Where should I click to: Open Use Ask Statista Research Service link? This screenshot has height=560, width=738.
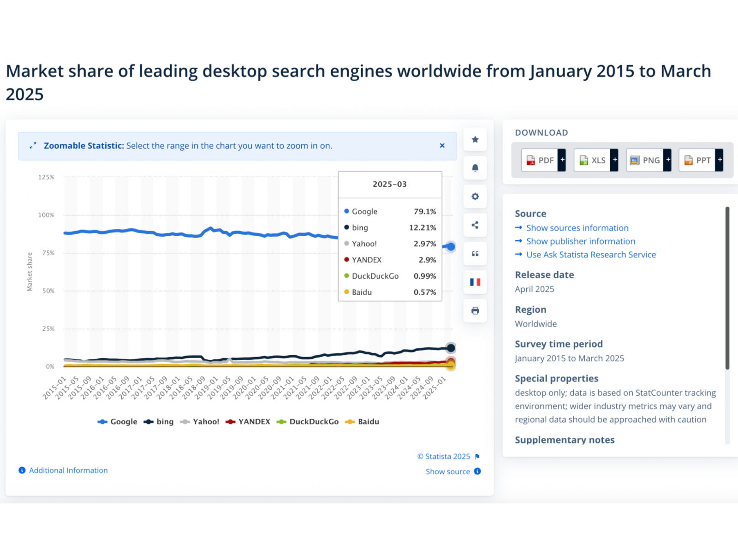[591, 255]
